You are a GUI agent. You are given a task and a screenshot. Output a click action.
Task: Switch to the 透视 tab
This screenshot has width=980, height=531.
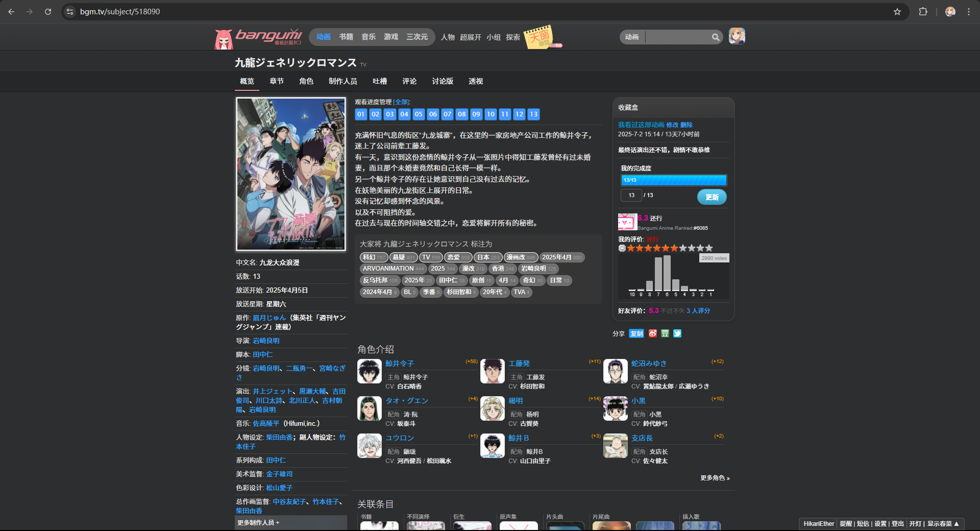coord(476,81)
